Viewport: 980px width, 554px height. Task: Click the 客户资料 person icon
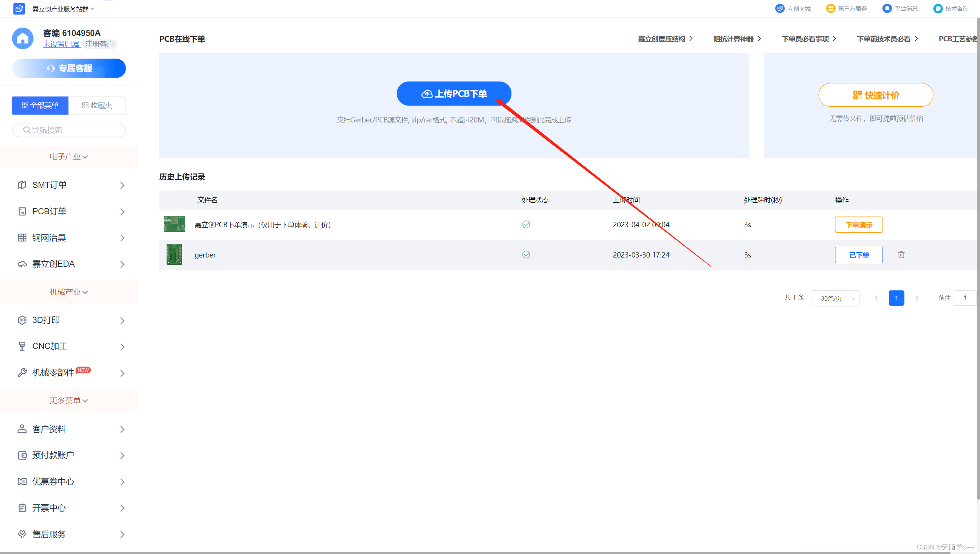22,429
